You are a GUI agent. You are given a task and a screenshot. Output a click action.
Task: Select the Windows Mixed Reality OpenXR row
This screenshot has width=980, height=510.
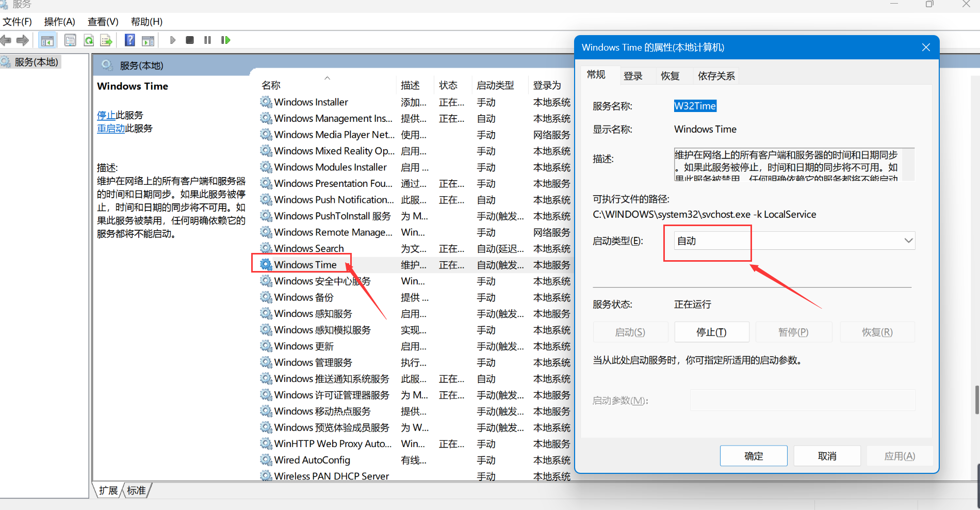[x=415, y=151]
